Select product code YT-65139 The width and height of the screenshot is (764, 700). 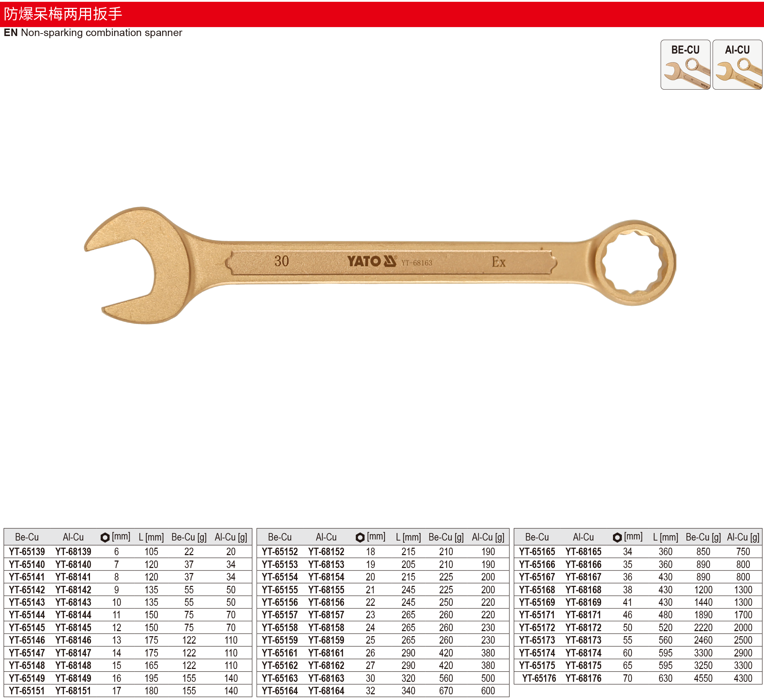pos(27,552)
